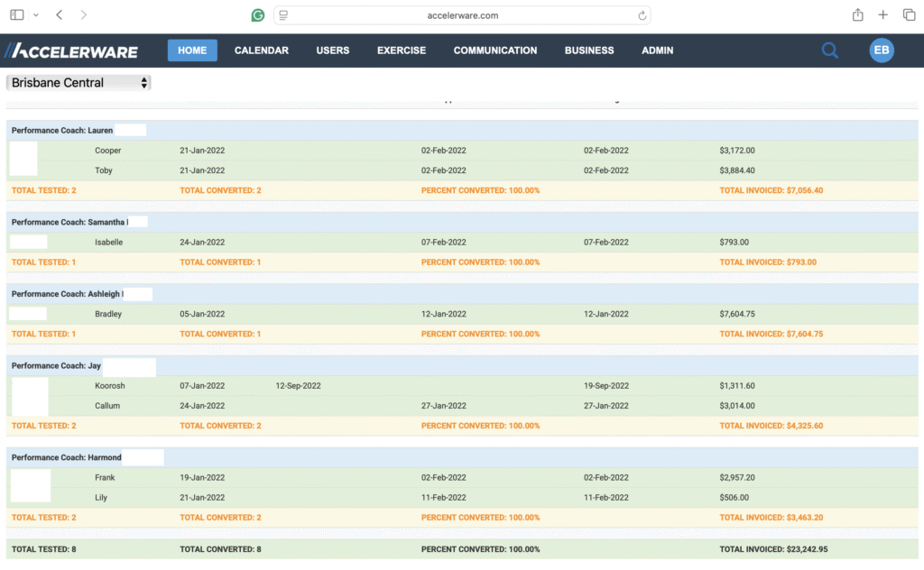Image resolution: width=924 pixels, height=570 pixels.
Task: Click the search magnifier icon in navbar
Action: coord(829,51)
